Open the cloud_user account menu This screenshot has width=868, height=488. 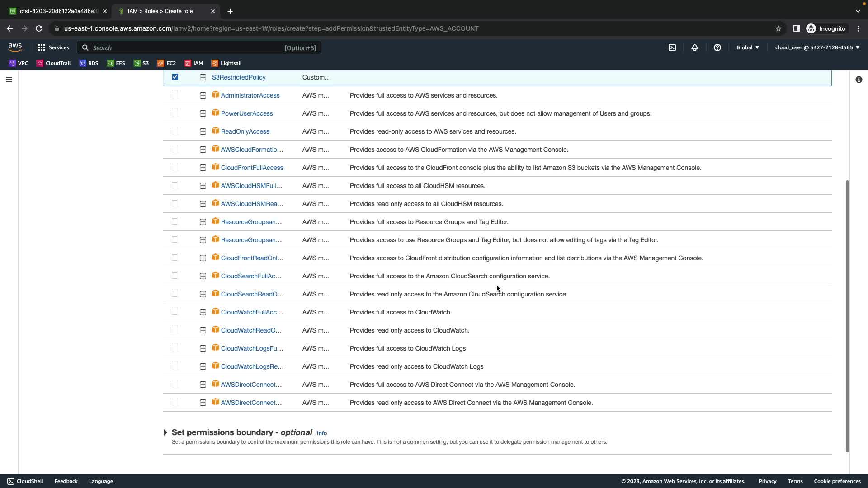tap(817, 47)
